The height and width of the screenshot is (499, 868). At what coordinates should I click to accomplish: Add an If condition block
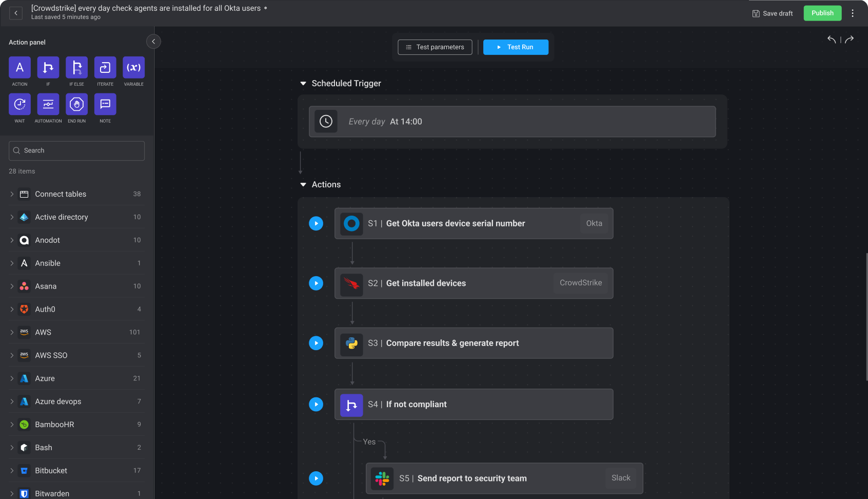point(48,68)
